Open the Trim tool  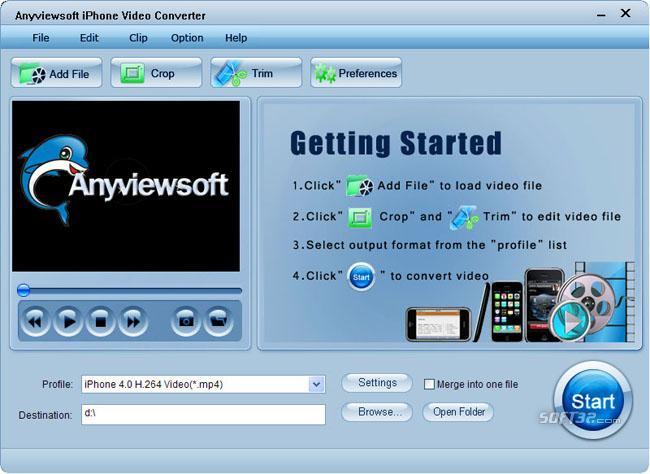[256, 73]
